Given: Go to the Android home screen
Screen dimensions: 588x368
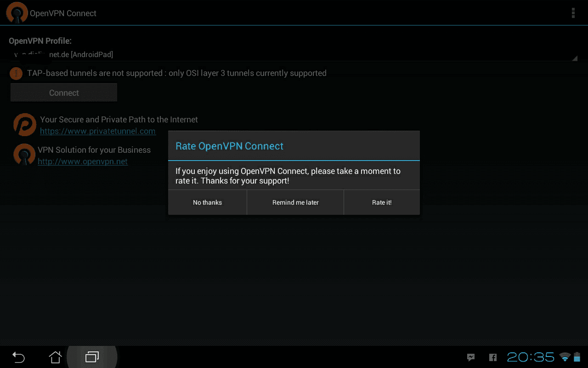Looking at the screenshot, I should point(55,357).
